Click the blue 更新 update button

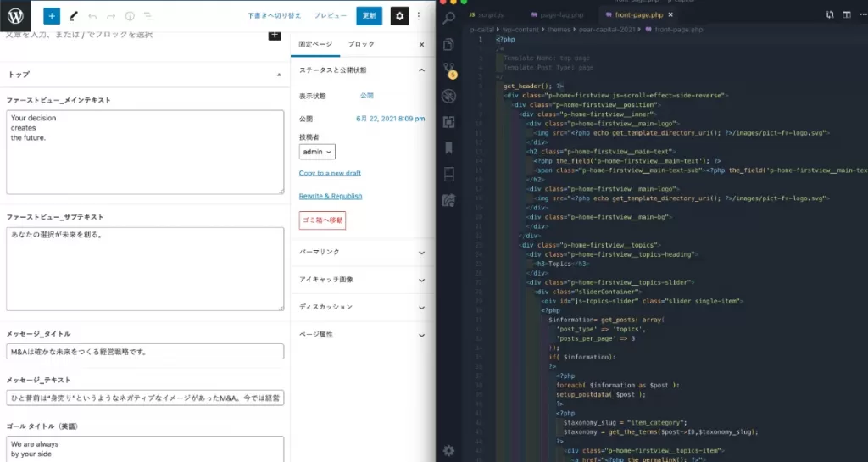coord(369,16)
